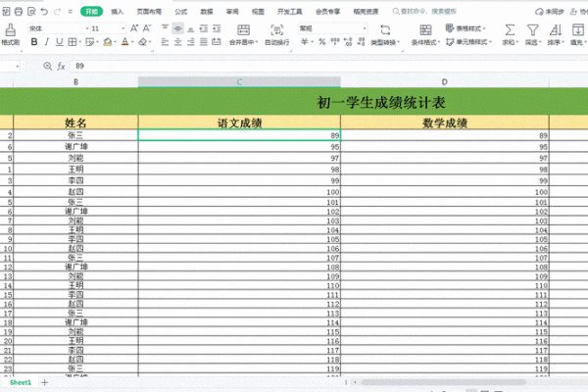Viewport: 588px width, 392px height.
Task: Expand the Cell Style (单元格样式) dropdown
Action: 491,42
